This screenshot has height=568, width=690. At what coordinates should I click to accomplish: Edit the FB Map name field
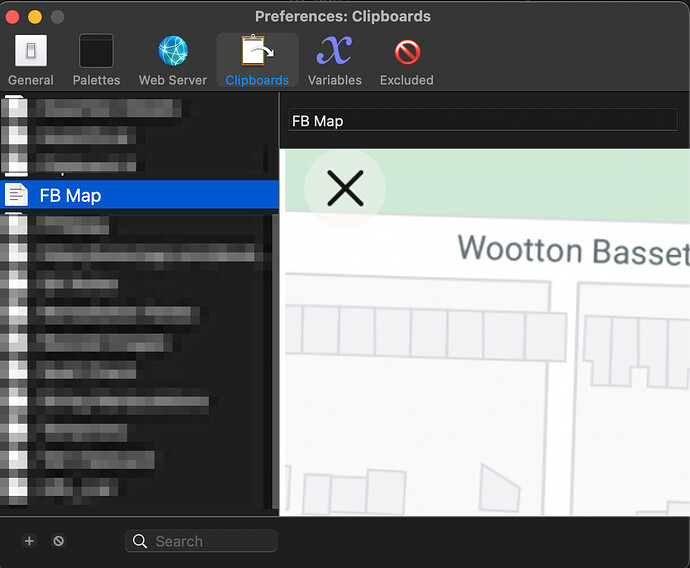click(x=483, y=121)
